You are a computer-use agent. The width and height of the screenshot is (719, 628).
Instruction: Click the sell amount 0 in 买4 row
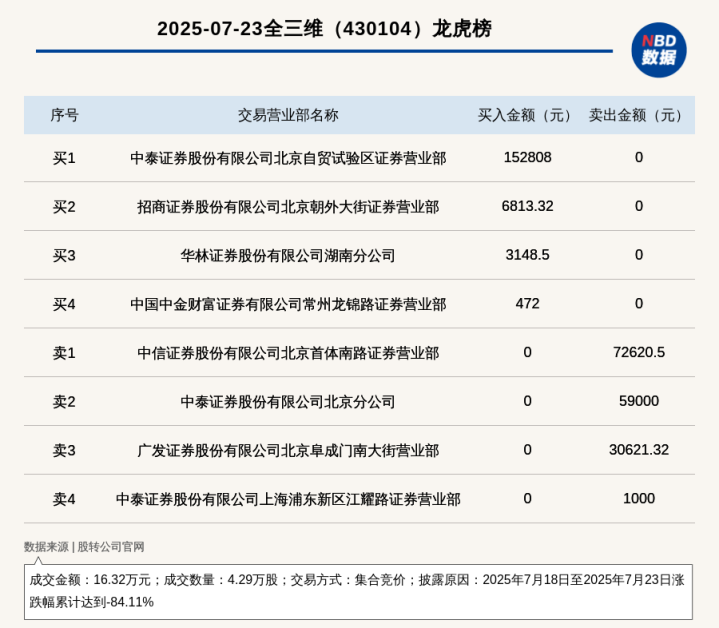click(x=639, y=303)
